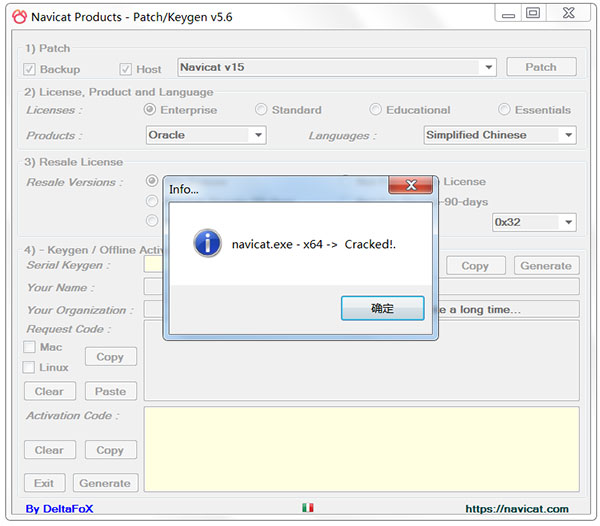Click the Your Name input field

(362, 287)
